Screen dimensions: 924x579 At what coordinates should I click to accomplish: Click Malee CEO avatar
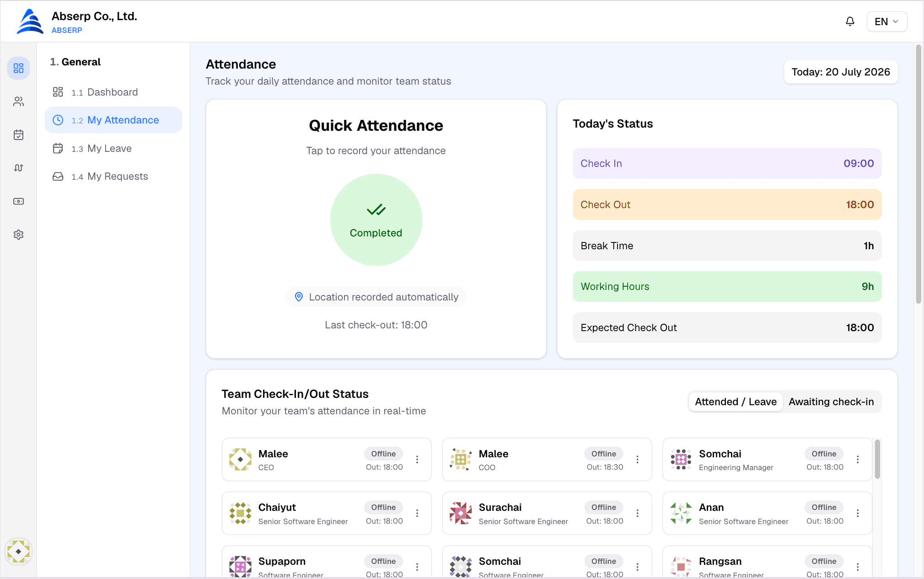[x=240, y=459]
